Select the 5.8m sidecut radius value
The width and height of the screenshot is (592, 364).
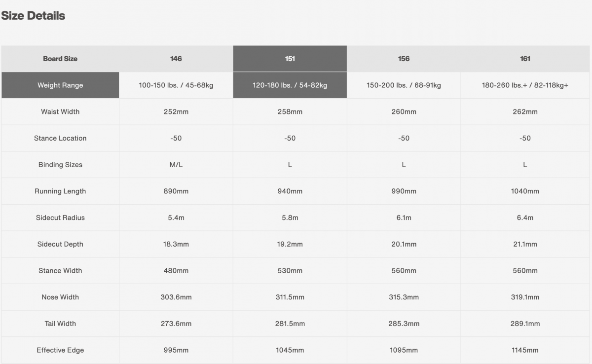point(290,218)
